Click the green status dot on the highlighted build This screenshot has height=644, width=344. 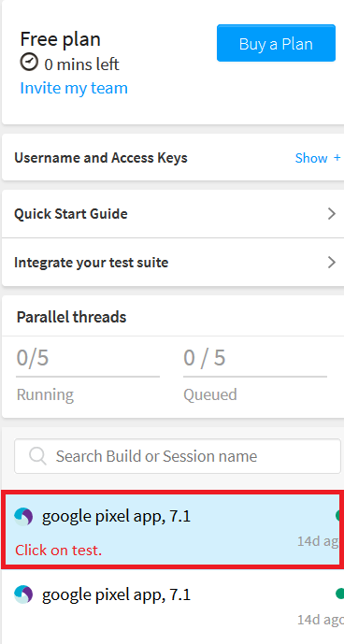click(339, 515)
